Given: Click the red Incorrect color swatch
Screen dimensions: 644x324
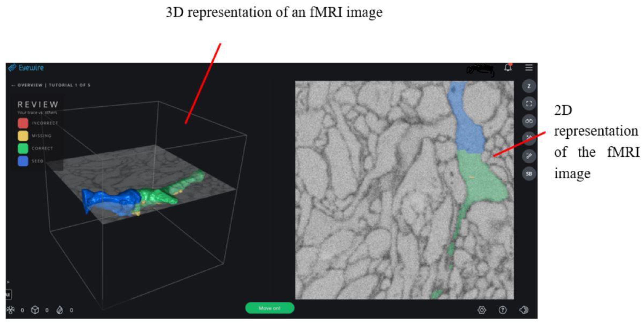Looking at the screenshot, I should (x=23, y=123).
